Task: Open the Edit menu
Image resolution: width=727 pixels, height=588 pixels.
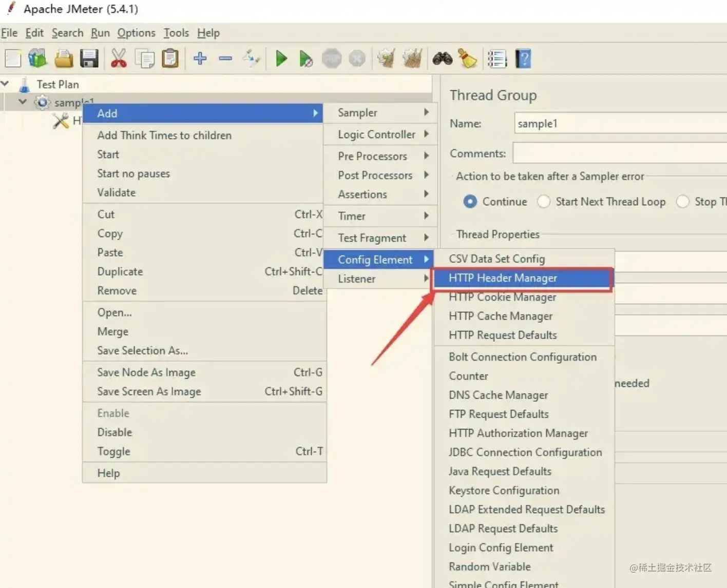Action: point(34,33)
